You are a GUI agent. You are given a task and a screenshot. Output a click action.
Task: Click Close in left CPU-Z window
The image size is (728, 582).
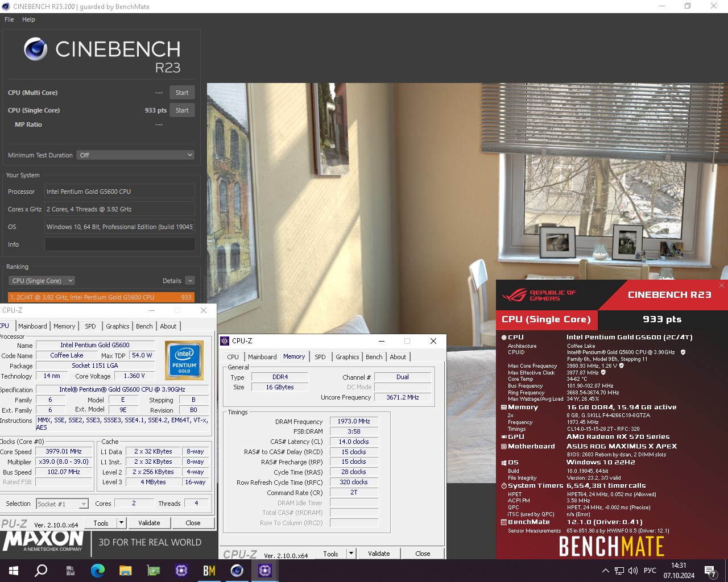[x=193, y=523]
